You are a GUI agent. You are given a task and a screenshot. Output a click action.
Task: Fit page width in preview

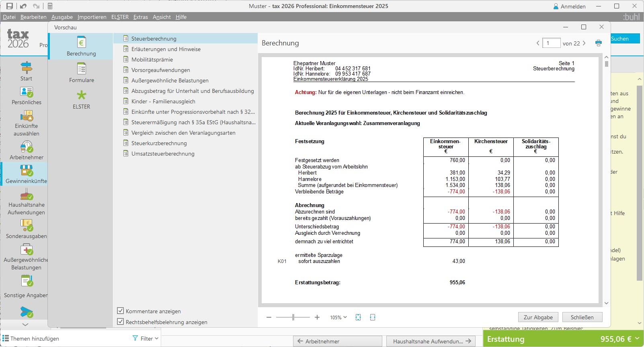[373, 317]
